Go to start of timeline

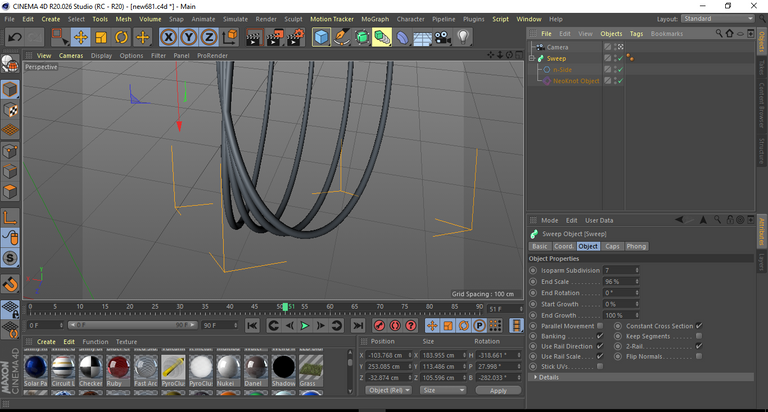(252, 325)
